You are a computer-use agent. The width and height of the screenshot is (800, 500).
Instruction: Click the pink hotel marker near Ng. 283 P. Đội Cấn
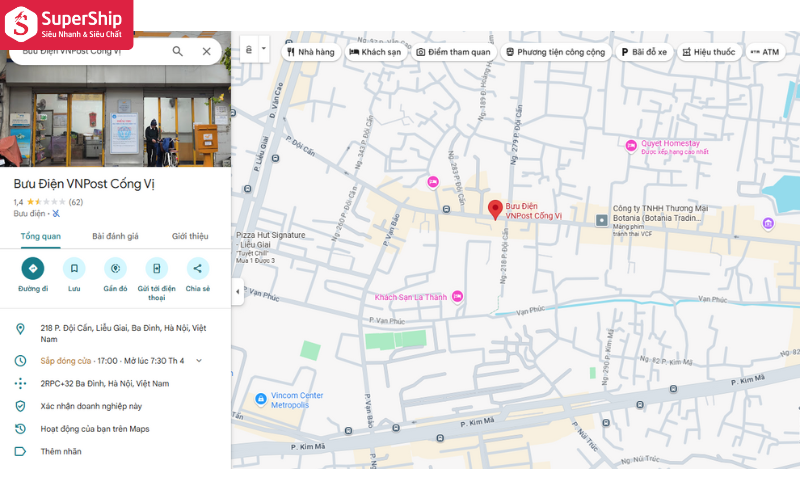pyautogui.click(x=433, y=182)
